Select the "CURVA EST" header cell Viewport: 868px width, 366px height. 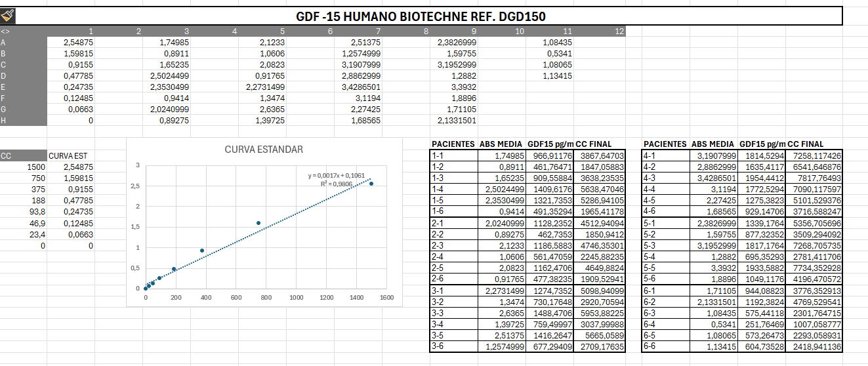[71, 156]
